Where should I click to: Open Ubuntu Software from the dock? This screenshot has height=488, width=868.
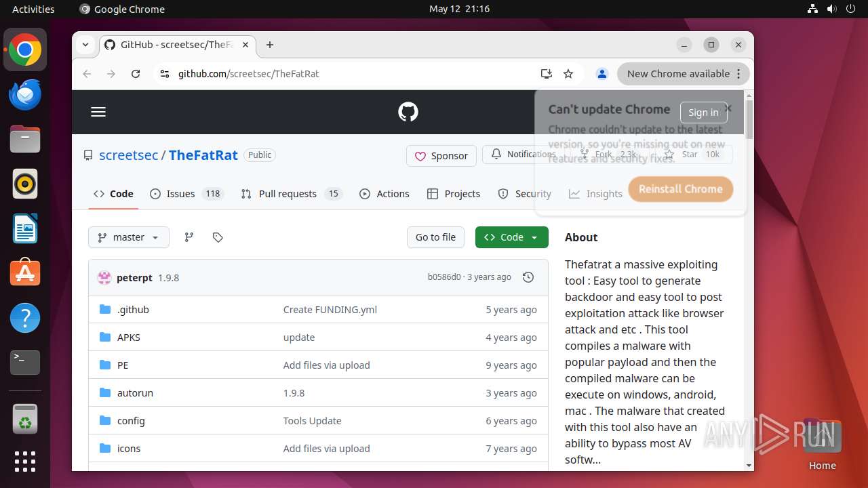click(25, 273)
